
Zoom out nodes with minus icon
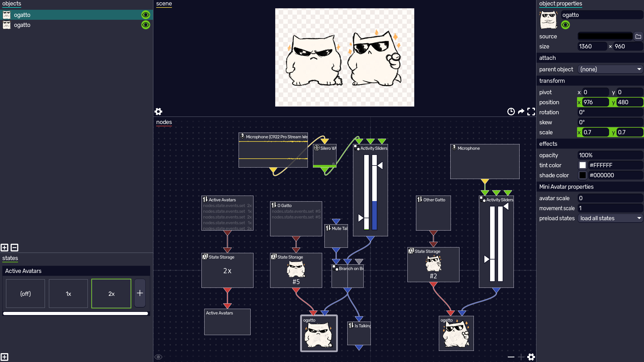click(x=511, y=357)
